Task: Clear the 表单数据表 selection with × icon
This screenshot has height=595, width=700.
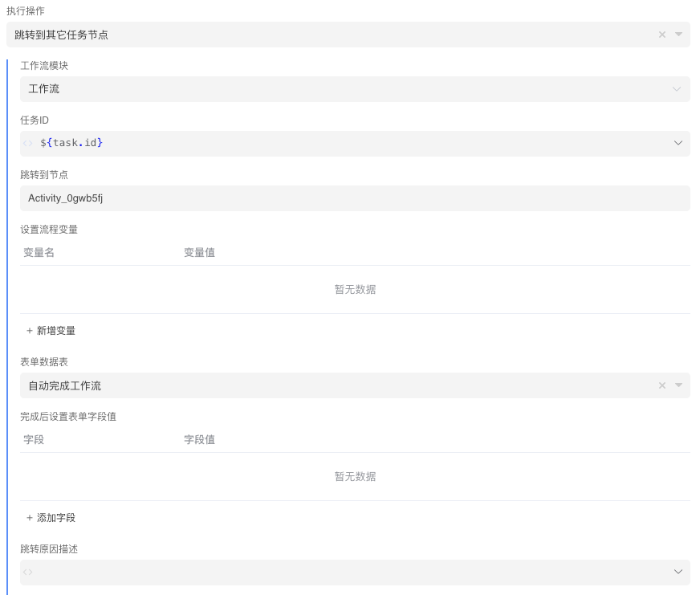Action: tap(662, 385)
